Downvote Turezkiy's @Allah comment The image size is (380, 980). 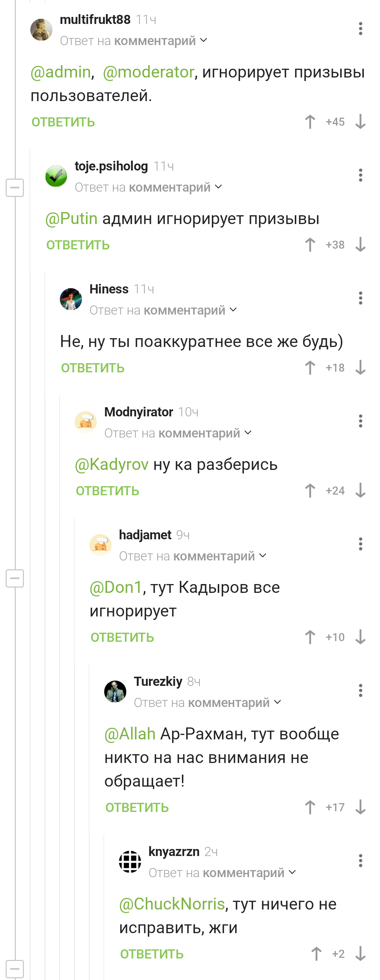tap(360, 807)
